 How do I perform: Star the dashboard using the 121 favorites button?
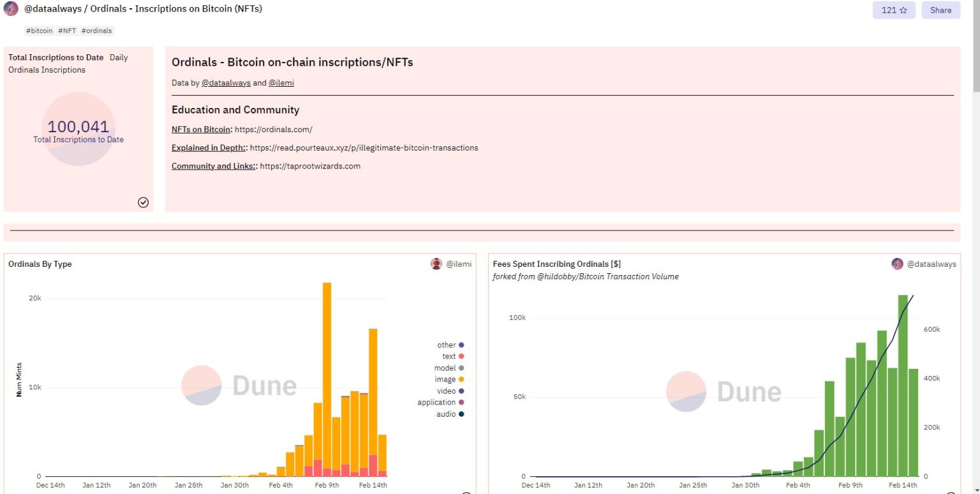893,10
